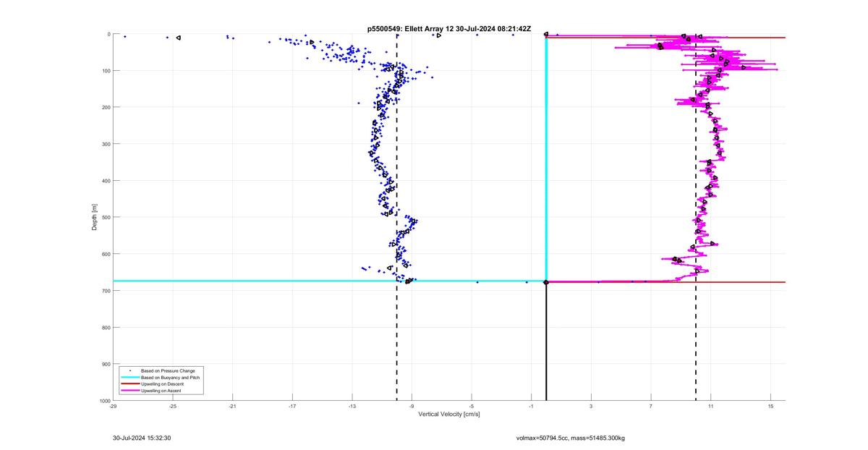The height and width of the screenshot is (450, 868).
Task: Click the depth tick label '400'
Action: tap(106, 181)
